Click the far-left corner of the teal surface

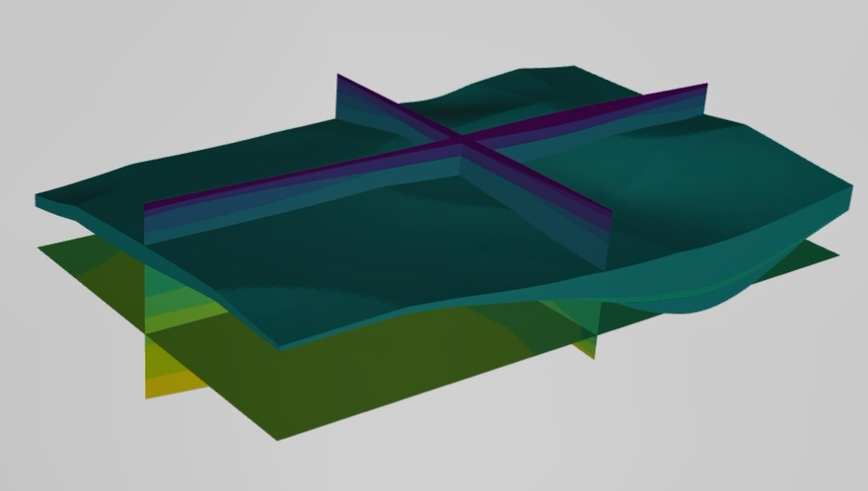[x=39, y=200]
